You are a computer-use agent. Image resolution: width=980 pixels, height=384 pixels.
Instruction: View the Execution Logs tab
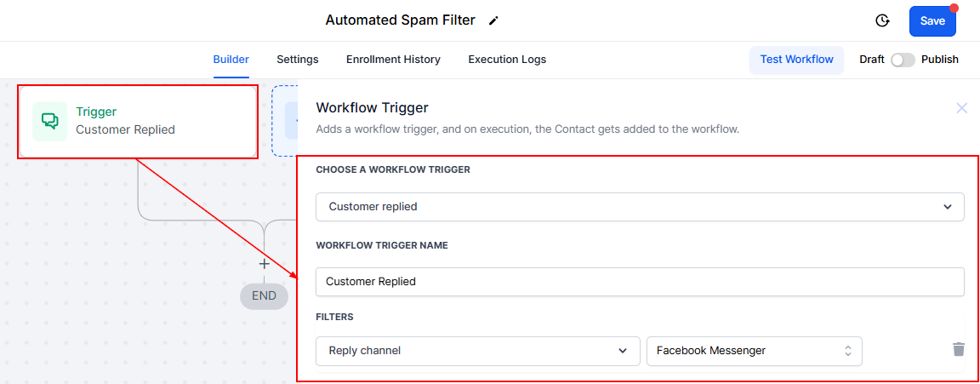[x=507, y=60]
